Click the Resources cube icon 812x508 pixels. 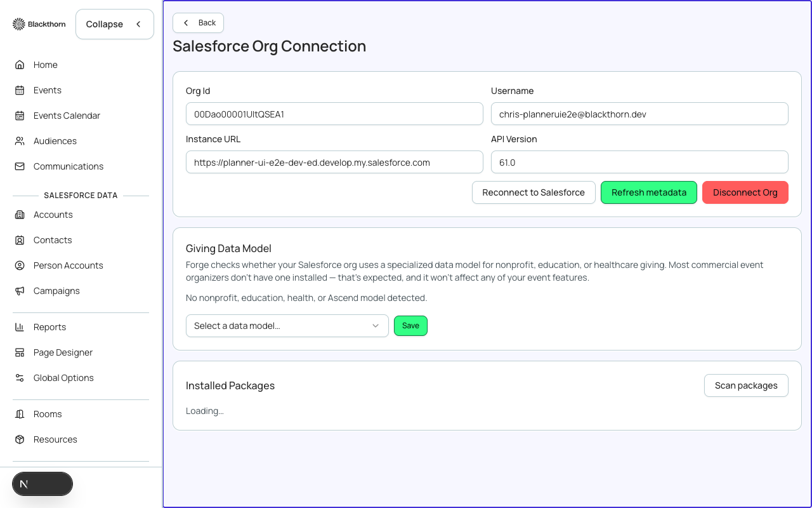pos(20,439)
